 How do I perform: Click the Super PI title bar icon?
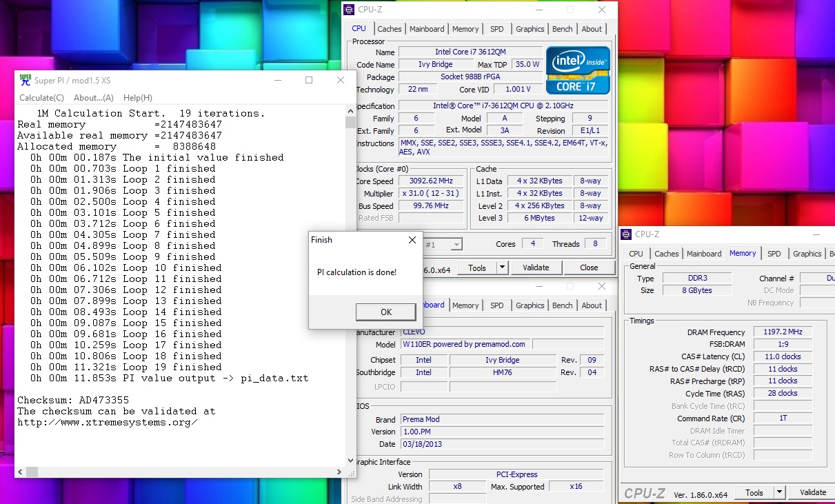coord(26,80)
